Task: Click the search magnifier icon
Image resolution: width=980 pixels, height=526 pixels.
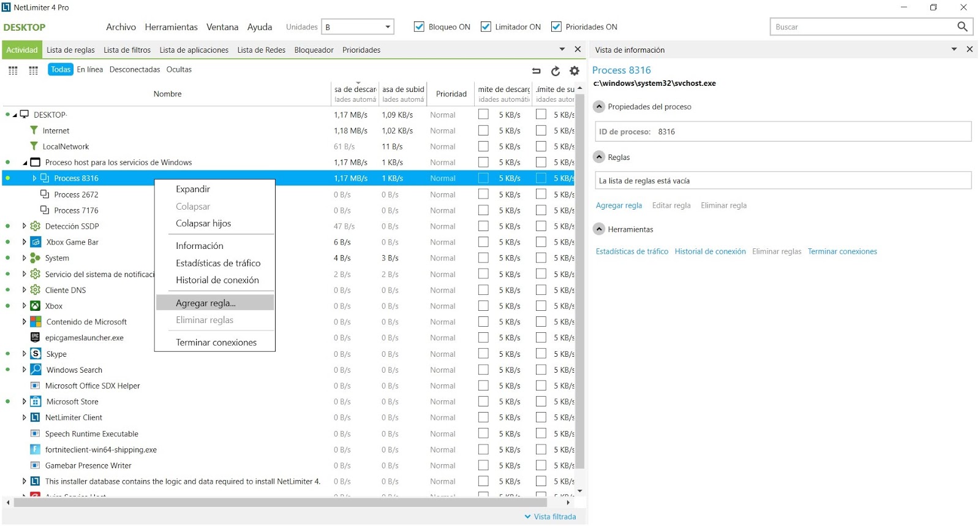Action: click(x=962, y=26)
